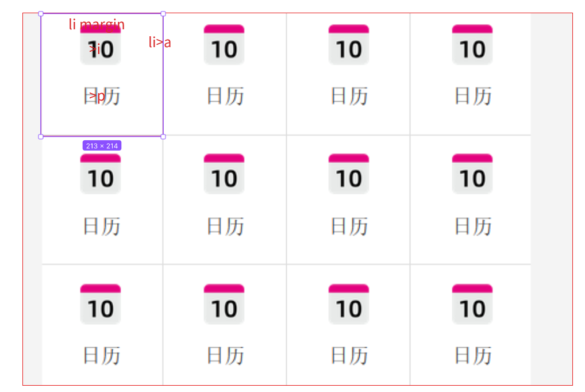Viewport: 585px width, 392px height.
Task: Click the calendar icon in row three, column one
Action: click(x=101, y=304)
